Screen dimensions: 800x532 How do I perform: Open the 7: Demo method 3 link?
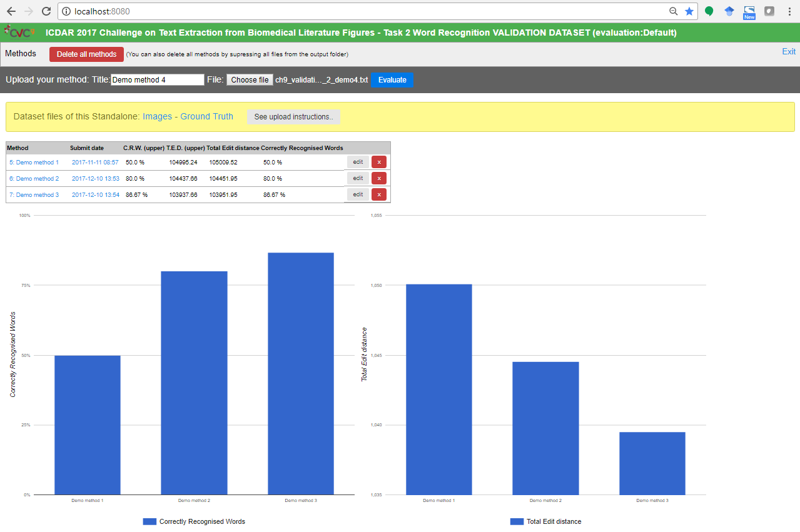click(x=34, y=195)
